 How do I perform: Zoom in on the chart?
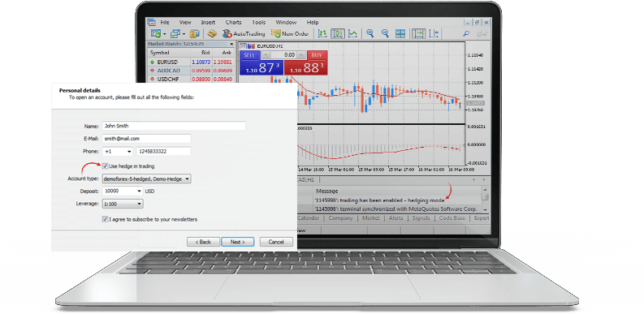(x=370, y=33)
